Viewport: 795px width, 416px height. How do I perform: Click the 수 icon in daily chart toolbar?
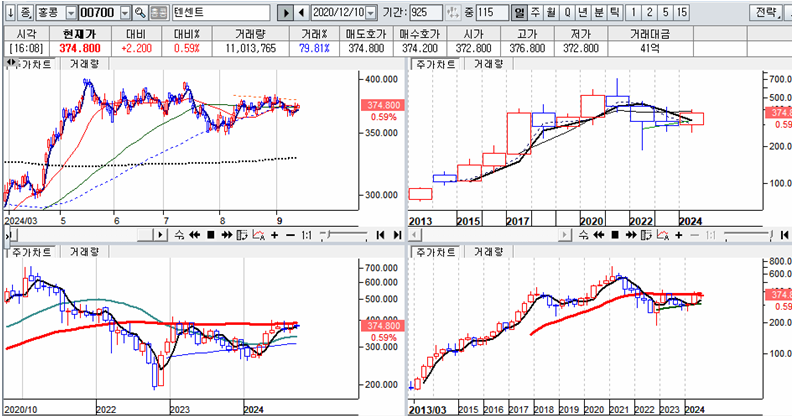[179, 235]
